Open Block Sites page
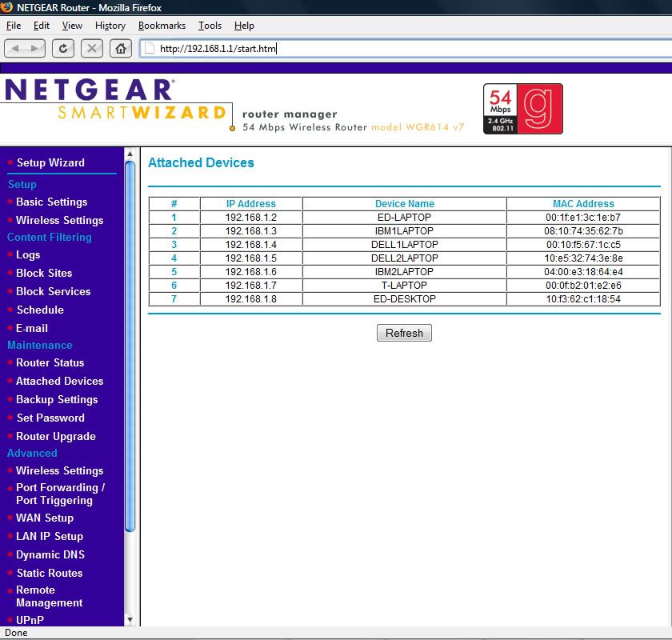Viewport: 672px width, 640px height. pyautogui.click(x=44, y=273)
